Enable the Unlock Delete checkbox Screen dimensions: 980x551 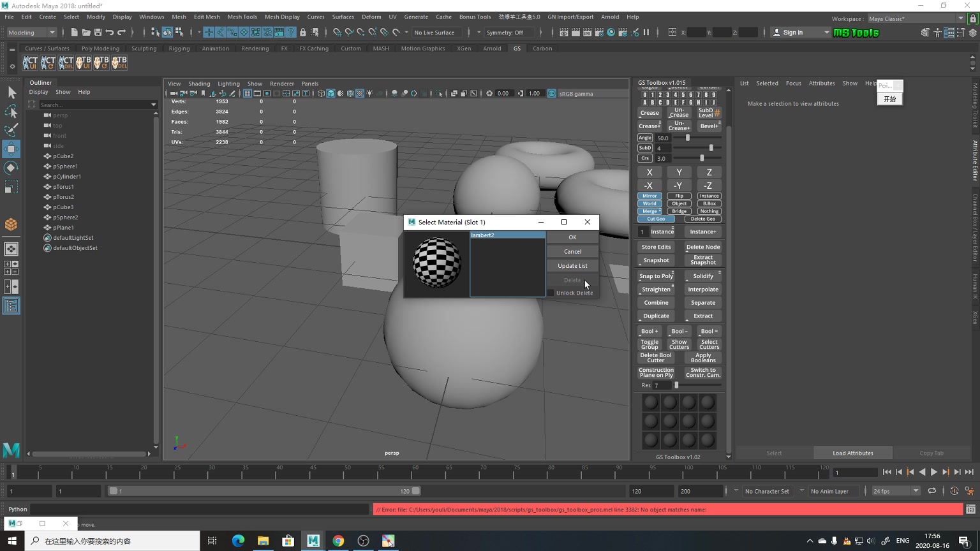pyautogui.click(x=551, y=293)
